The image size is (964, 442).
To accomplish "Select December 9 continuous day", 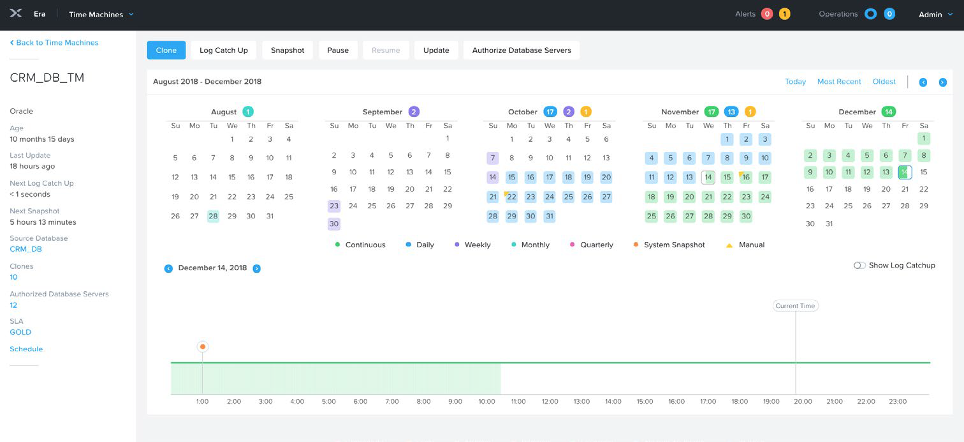I will (x=810, y=172).
